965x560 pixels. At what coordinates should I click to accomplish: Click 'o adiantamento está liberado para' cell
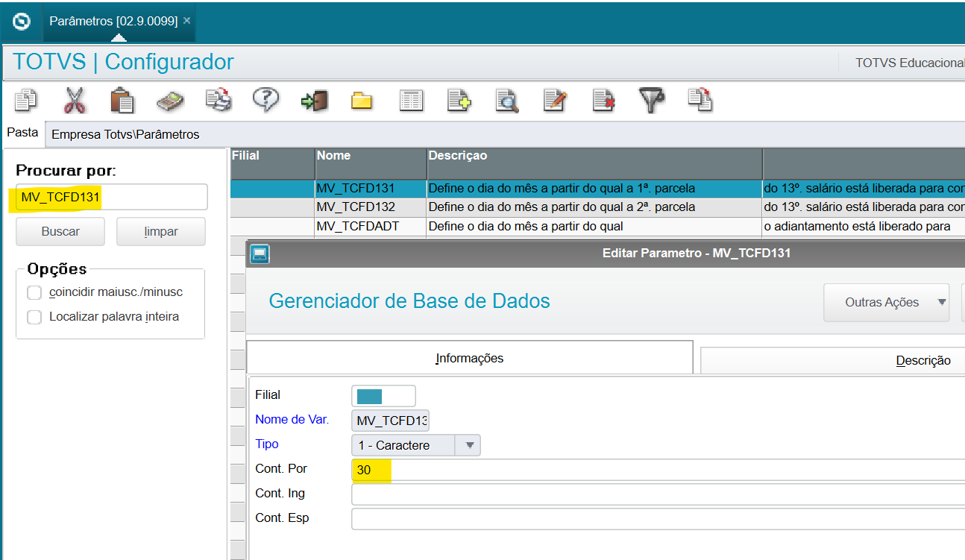[864, 226]
